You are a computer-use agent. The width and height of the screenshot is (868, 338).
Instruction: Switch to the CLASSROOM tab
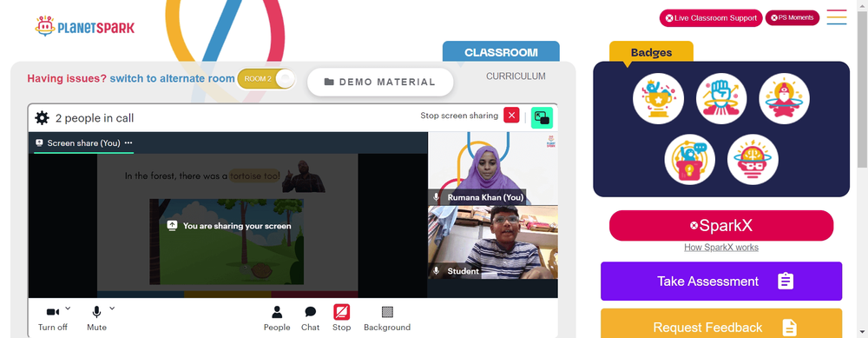point(501,52)
